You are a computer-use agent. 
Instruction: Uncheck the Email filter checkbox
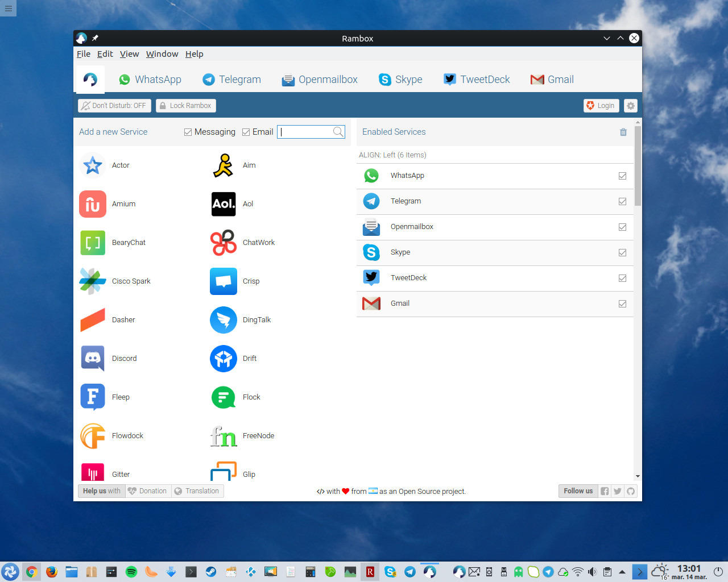point(246,132)
